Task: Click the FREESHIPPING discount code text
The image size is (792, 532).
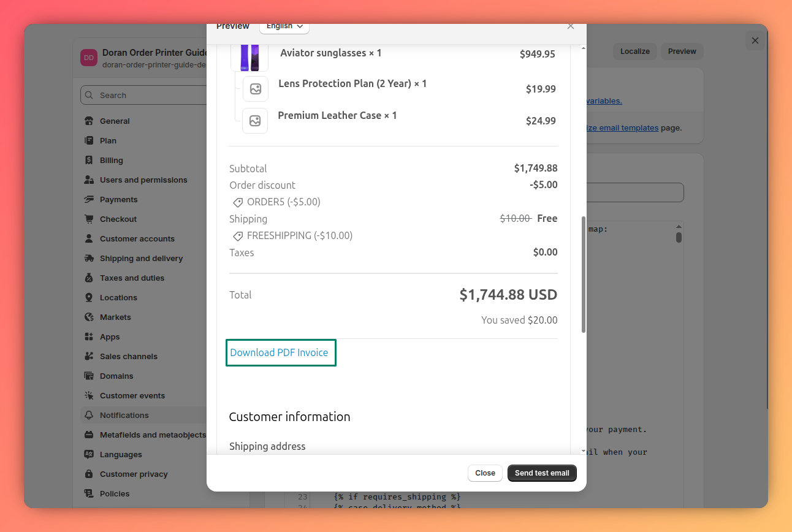Action: coord(299,235)
